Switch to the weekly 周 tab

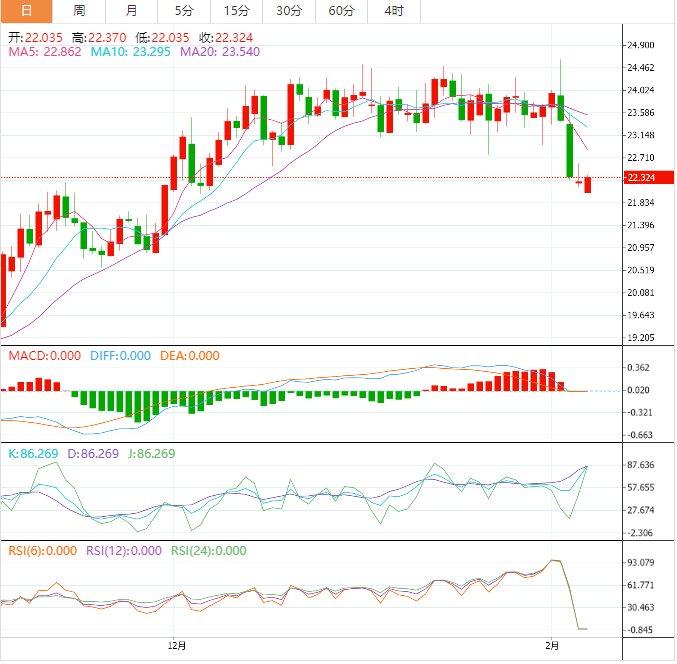[x=79, y=11]
